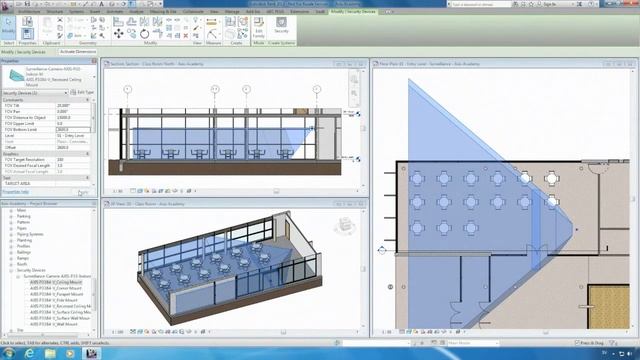Collapse the Text properties group
Viewport: 640px width, 360px height.
coord(87,178)
